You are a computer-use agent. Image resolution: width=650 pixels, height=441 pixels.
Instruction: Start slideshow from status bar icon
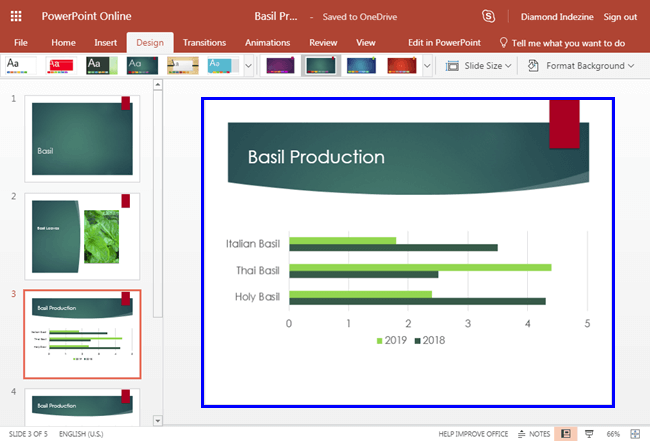pyautogui.click(x=589, y=433)
